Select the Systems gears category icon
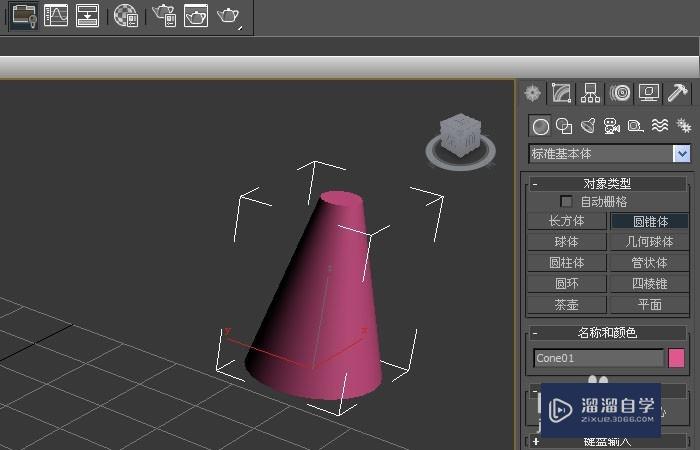This screenshot has width=700, height=450. (683, 126)
